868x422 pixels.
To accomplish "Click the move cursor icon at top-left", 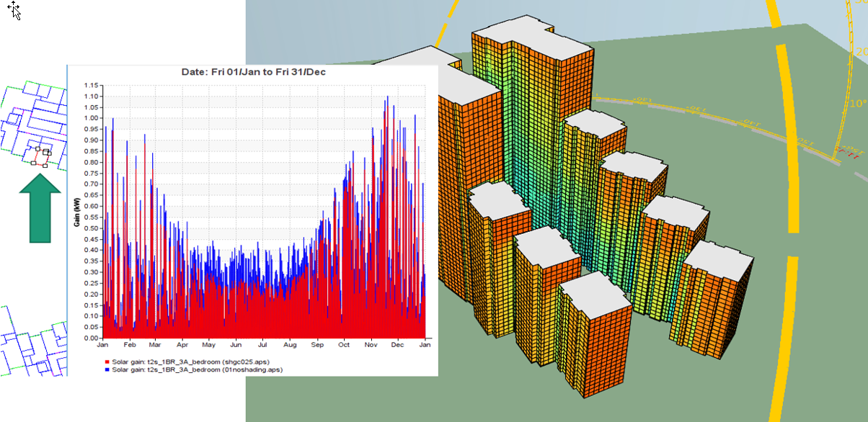I will pos(15,10).
